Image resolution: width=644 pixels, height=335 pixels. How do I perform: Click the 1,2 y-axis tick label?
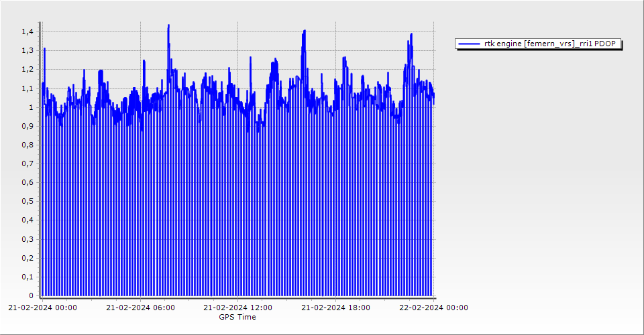click(27, 70)
